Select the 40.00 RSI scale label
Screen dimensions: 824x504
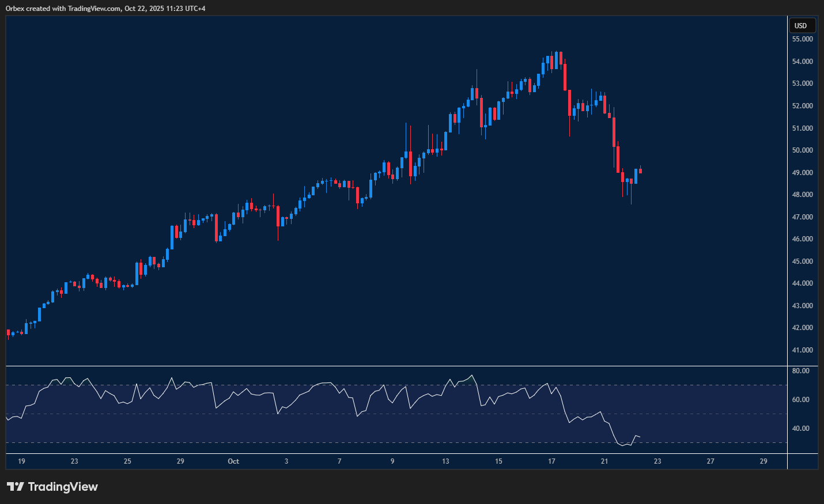800,429
